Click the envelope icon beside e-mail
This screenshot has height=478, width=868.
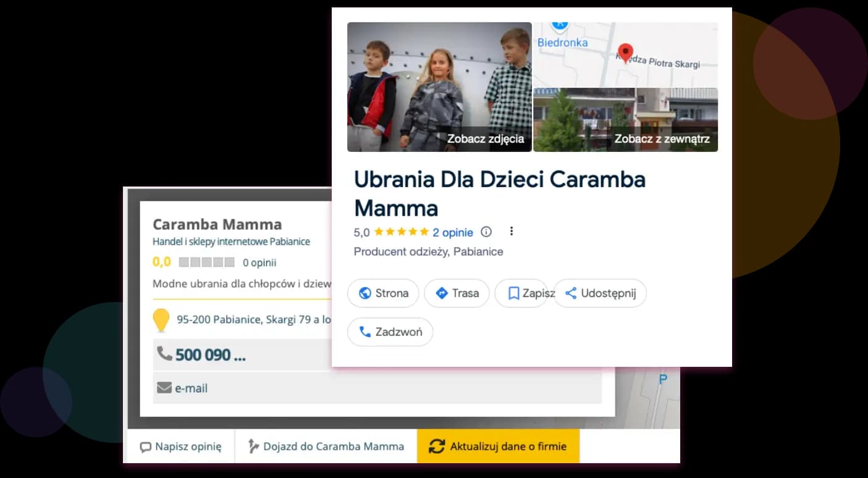[x=164, y=388]
